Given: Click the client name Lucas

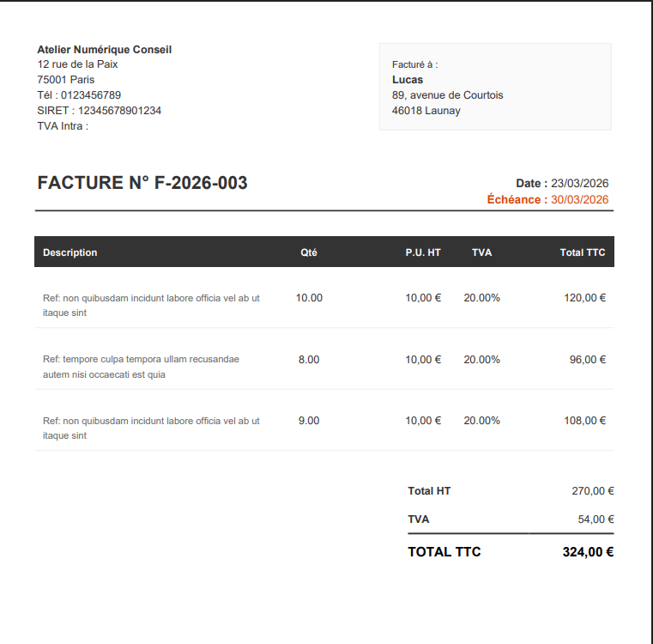Looking at the screenshot, I should coord(408,80).
